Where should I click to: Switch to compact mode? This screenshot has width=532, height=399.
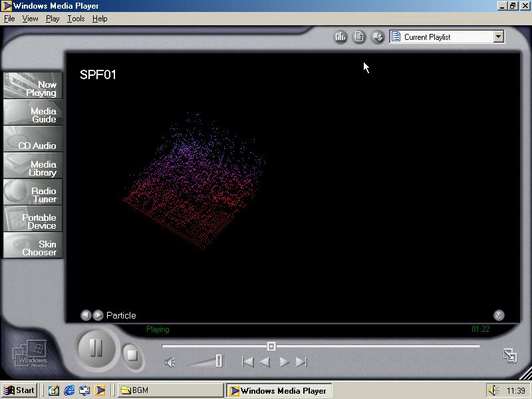[x=509, y=355]
